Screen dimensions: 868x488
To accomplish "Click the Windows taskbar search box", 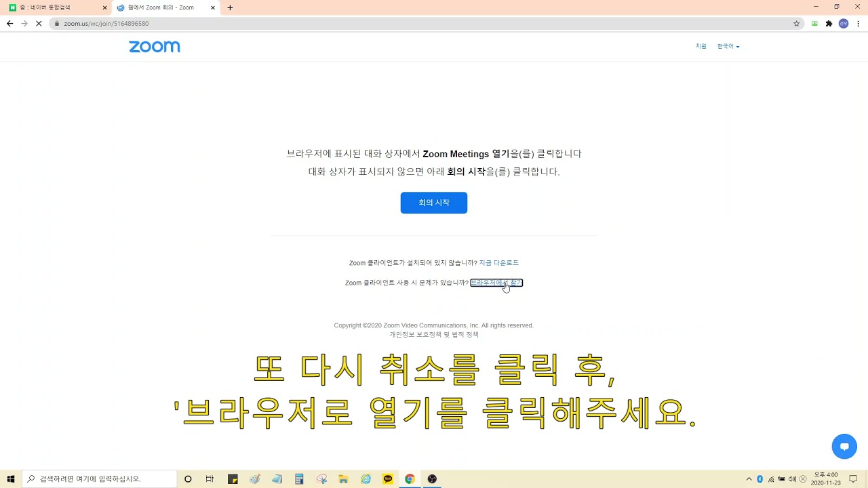I will (x=99, y=479).
